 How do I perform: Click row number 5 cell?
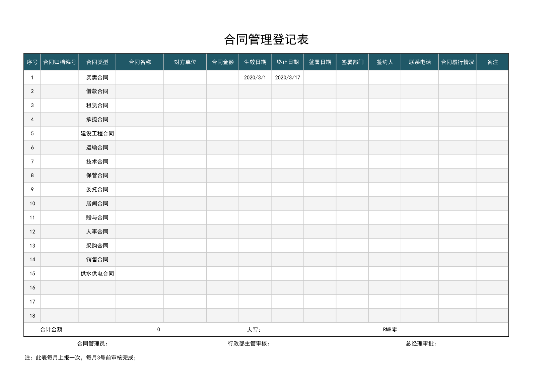pos(32,133)
